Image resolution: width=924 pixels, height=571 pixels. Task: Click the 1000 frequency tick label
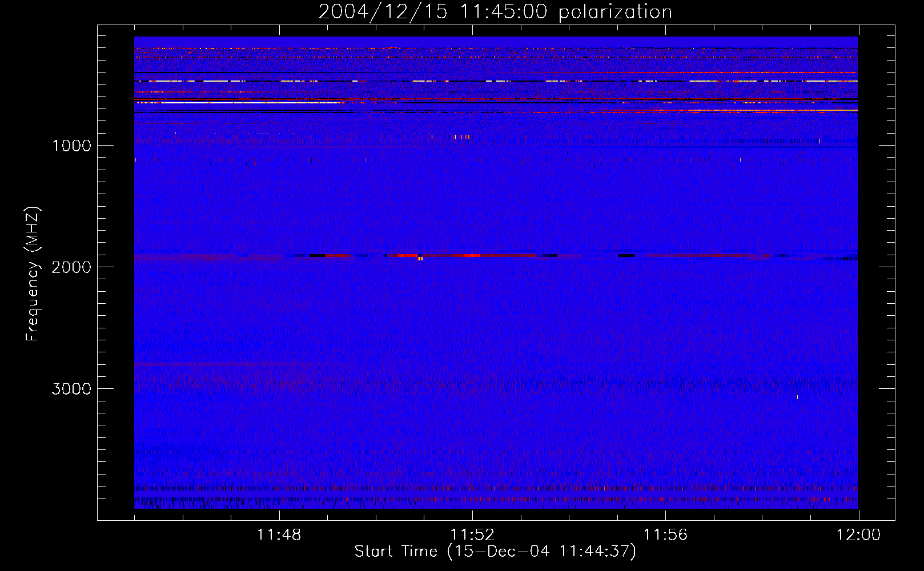[71, 146]
